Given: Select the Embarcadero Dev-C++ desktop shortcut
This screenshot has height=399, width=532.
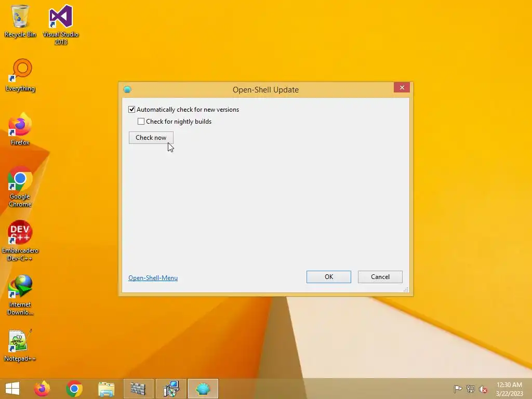Looking at the screenshot, I should click(20, 241).
